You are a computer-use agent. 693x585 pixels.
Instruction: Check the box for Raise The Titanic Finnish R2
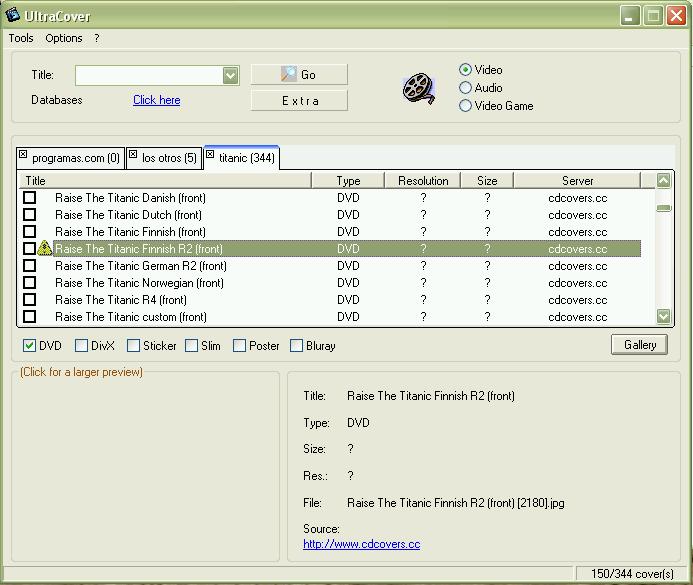coord(30,248)
